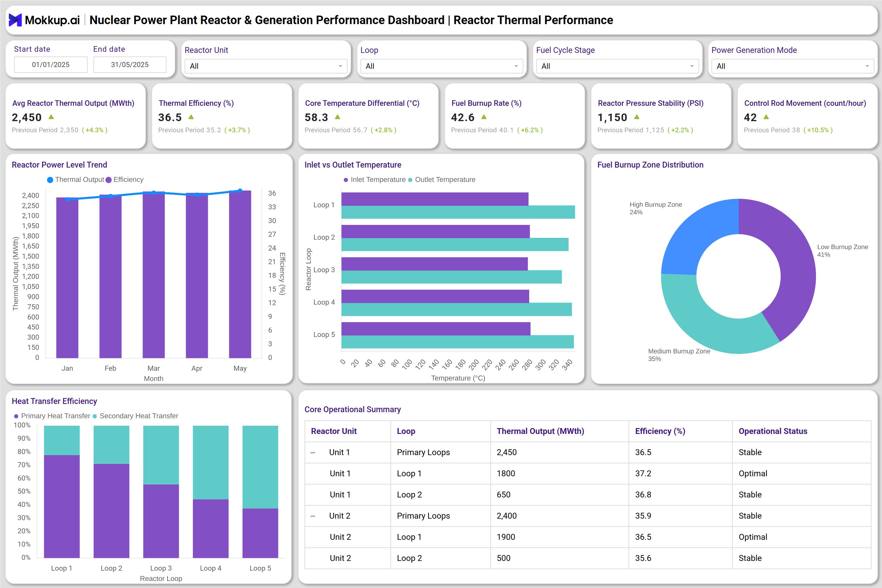This screenshot has width=882, height=588.
Task: Toggle the Secondary Heat Transfer legend marker
Action: (95, 416)
